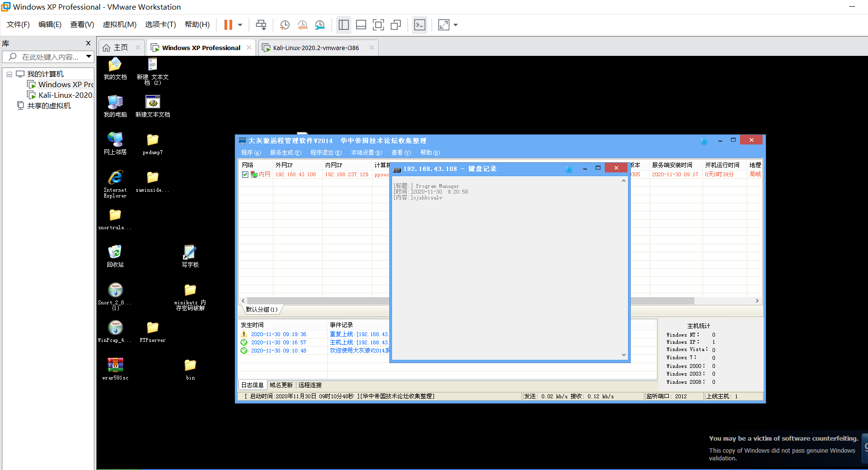Toggle the thumbnail bar view icon
The height and width of the screenshot is (470, 868).
point(361,25)
